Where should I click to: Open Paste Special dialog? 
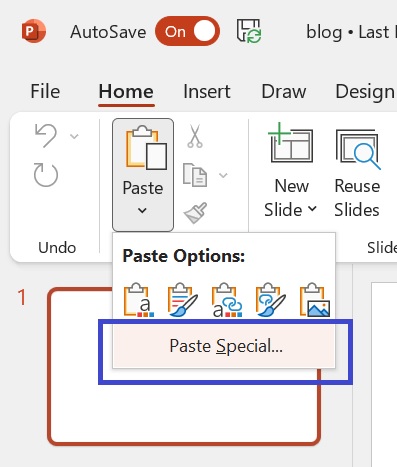(224, 346)
